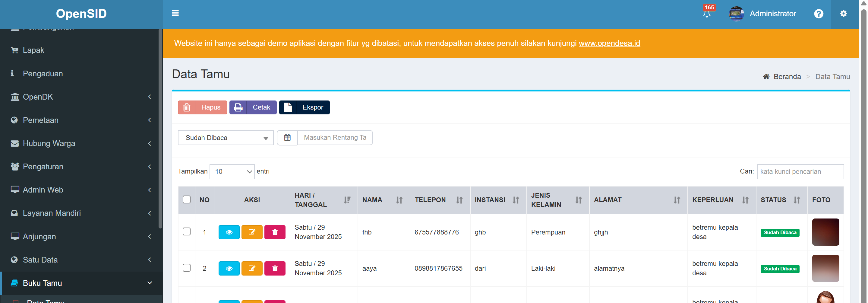Open the Lapak menu item in sidebar
This screenshot has height=303, width=868.
pos(33,50)
